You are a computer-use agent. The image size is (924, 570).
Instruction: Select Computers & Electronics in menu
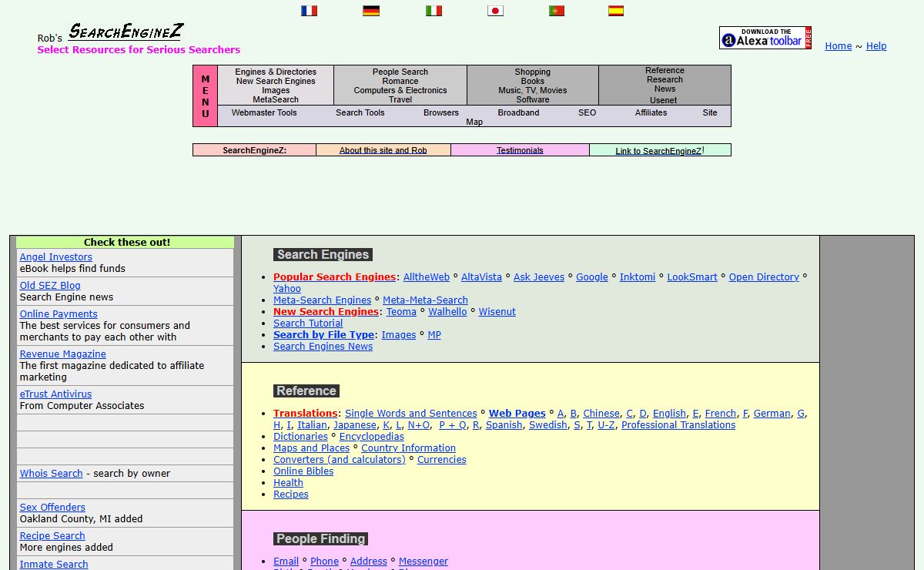point(400,90)
